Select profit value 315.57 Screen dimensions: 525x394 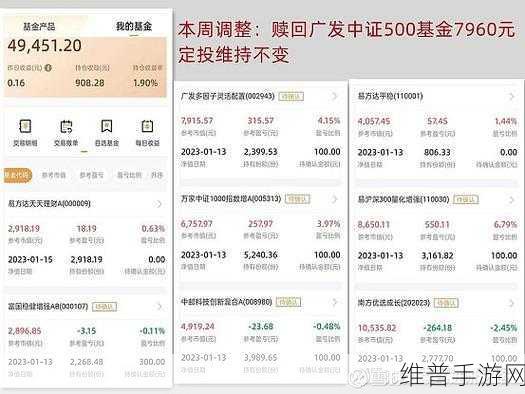point(261,121)
